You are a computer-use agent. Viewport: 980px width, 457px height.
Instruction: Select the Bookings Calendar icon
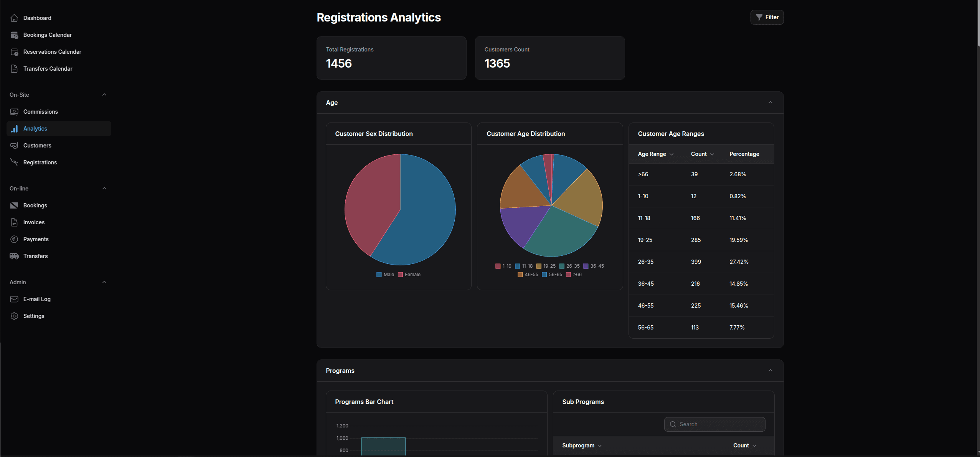pos(14,35)
